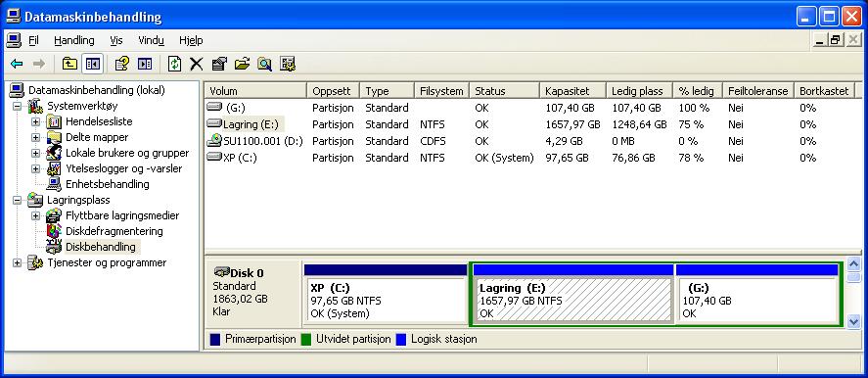The height and width of the screenshot is (378, 868).
Task: Select the Lagring (E:) partition block
Action: tap(573, 295)
